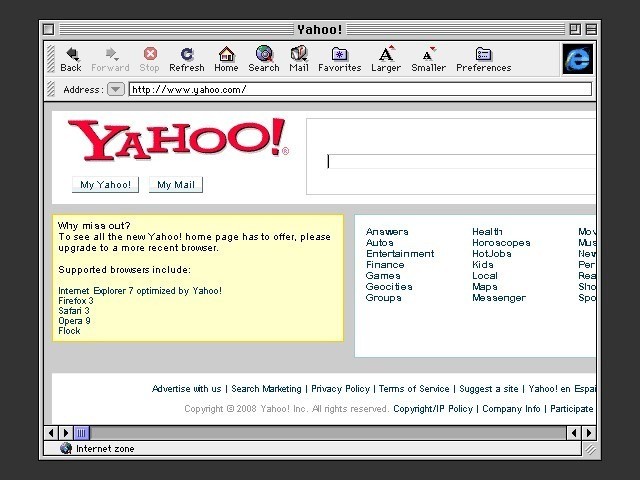Open the Flock link

69,331
